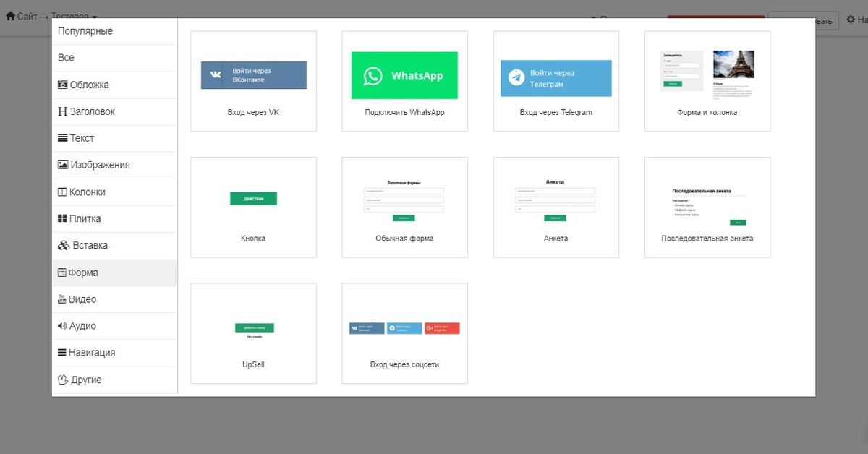Pick the Вход через соцсети block

[x=404, y=333]
